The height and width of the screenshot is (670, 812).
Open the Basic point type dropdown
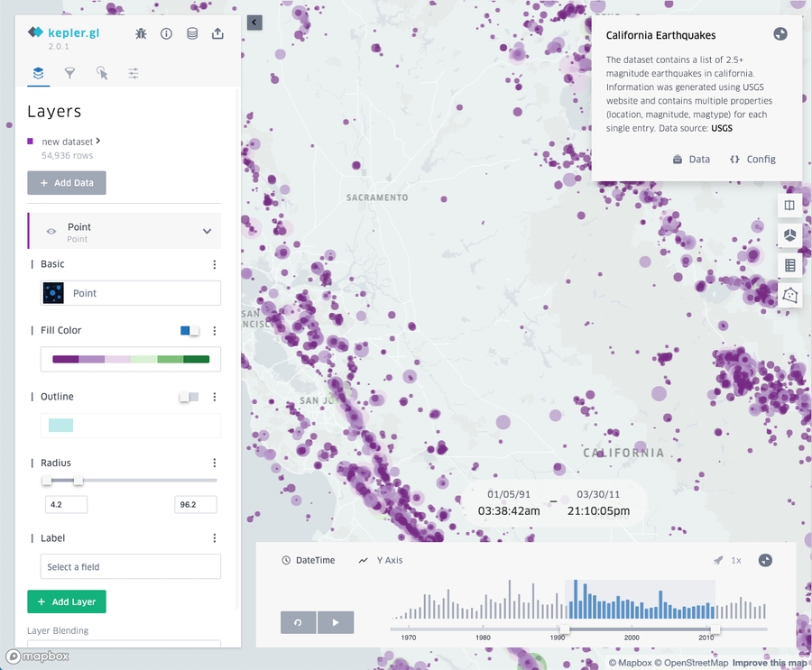tap(131, 293)
